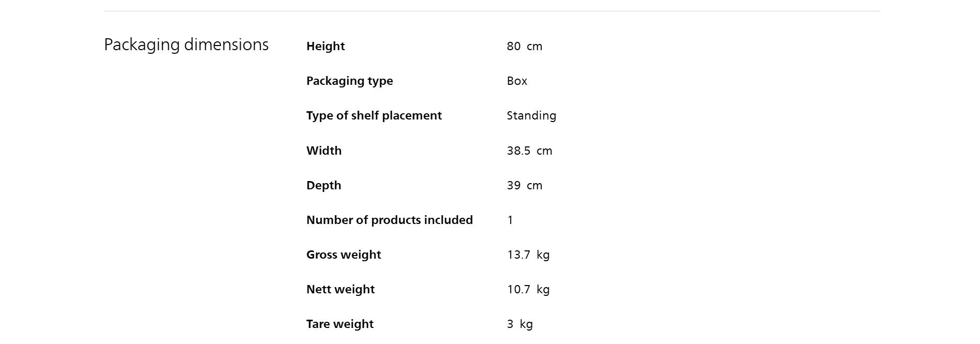Click the Type of shelf placement label

(x=374, y=115)
